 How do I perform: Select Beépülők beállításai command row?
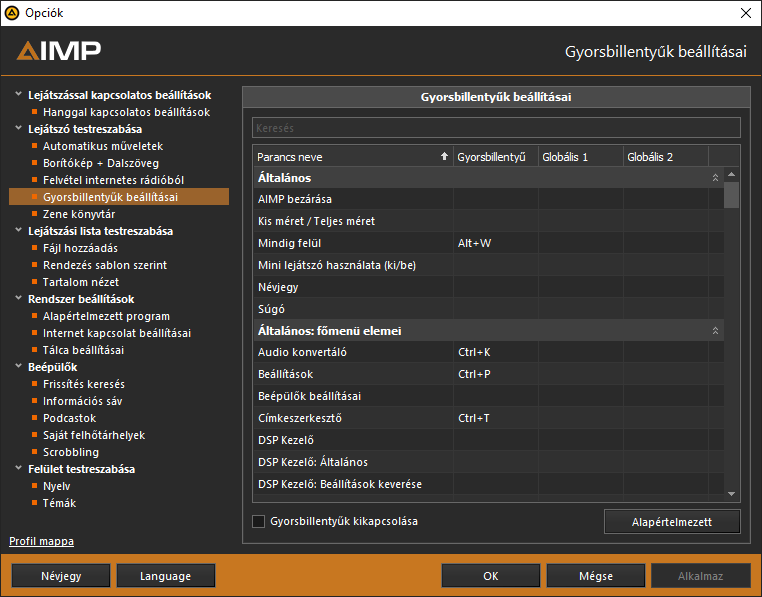(488, 396)
